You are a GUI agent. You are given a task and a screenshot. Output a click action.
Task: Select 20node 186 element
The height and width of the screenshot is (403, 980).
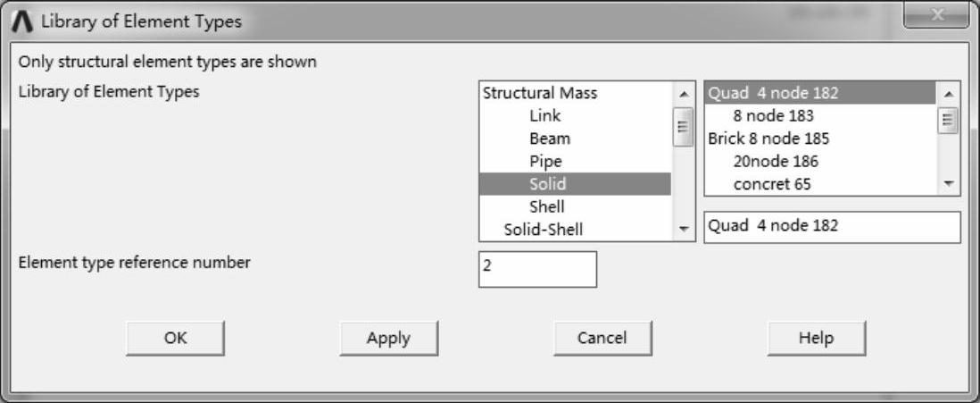pyautogui.click(x=775, y=162)
